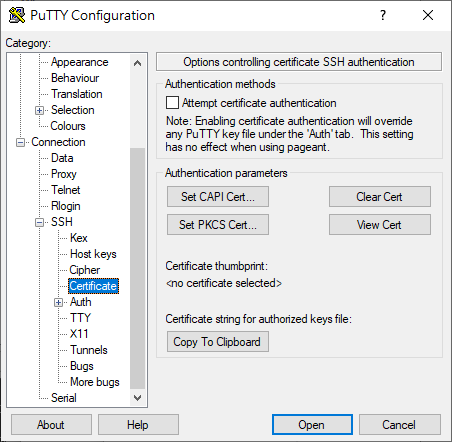The image size is (452, 442).
Task: Click Set CAPI Cert... button
Action: tap(218, 197)
